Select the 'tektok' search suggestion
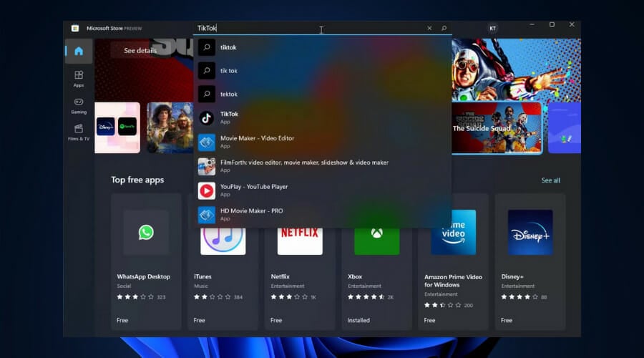The height and width of the screenshot is (358, 644). click(x=323, y=94)
